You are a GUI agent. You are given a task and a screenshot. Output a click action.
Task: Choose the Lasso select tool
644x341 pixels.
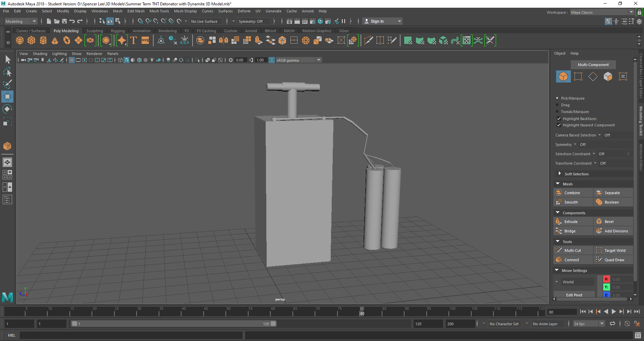(7, 72)
